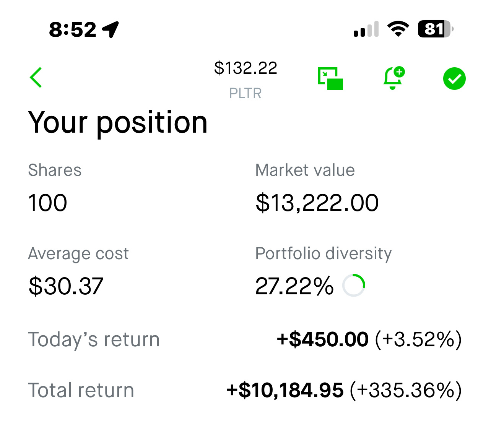
Task: Tap the battery indicator showing 81
Action: (x=436, y=29)
